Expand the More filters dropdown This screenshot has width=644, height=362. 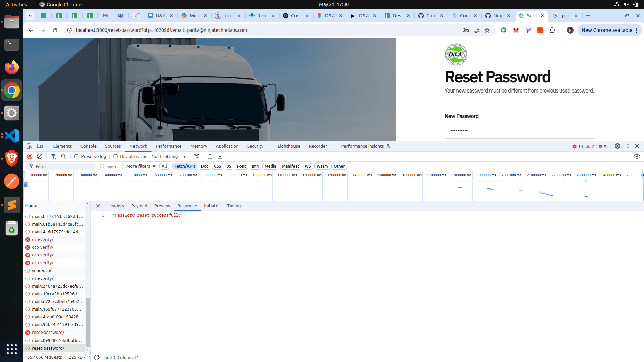click(141, 166)
